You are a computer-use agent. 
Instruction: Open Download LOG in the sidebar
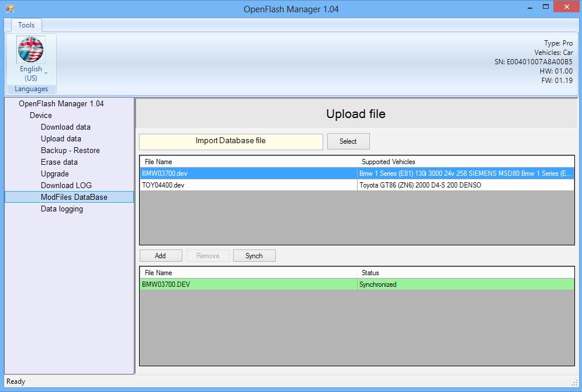tap(66, 186)
